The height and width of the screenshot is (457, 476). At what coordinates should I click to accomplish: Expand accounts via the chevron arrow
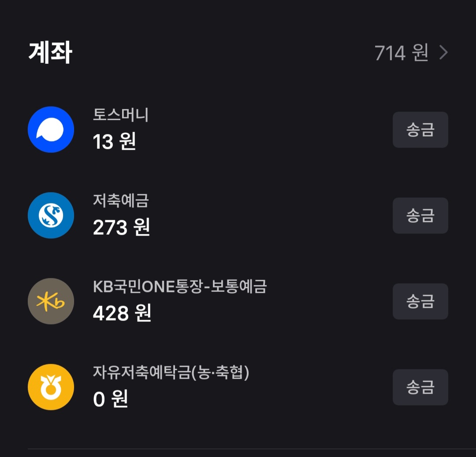coord(443,53)
